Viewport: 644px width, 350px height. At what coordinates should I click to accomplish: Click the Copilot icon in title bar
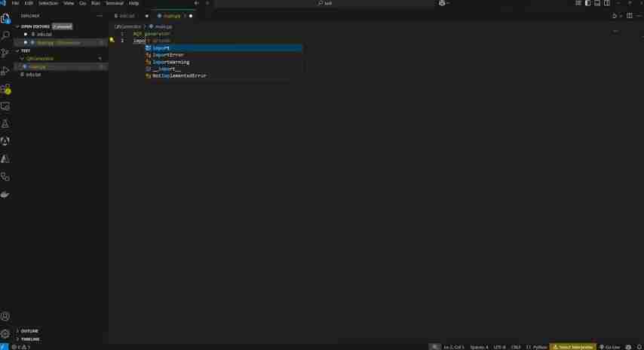coord(442,3)
